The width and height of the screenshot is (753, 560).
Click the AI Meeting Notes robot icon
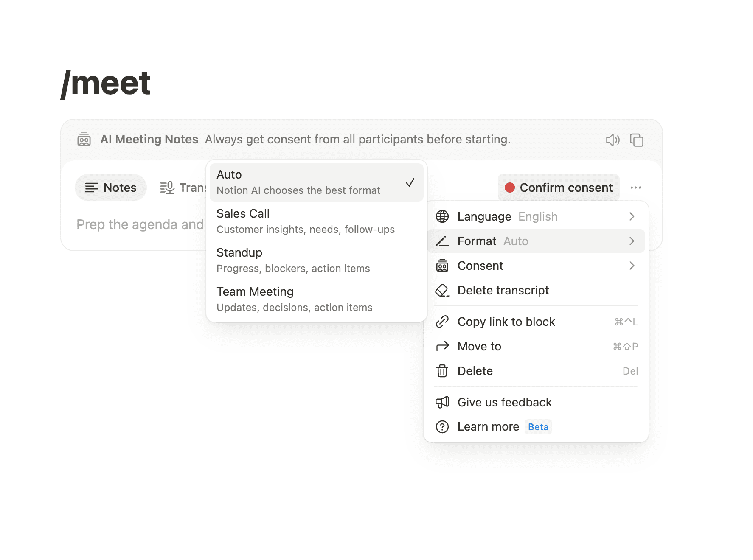[84, 139]
